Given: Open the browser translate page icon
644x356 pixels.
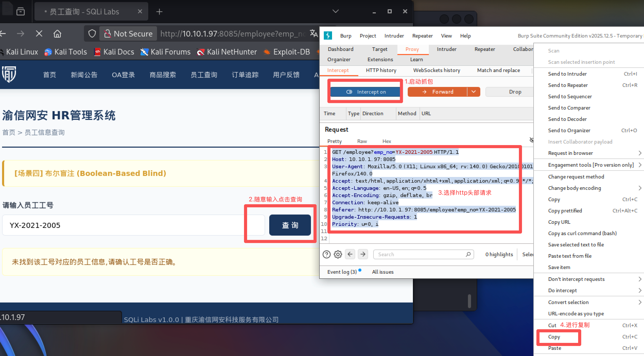Looking at the screenshot, I should [314, 34].
